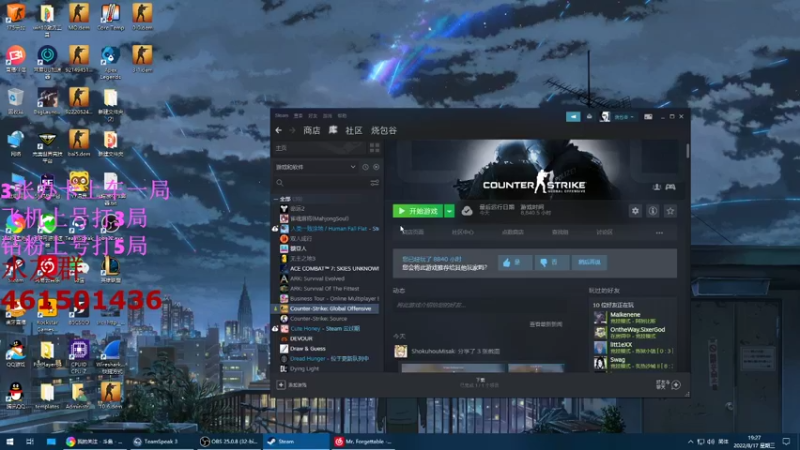Open 游戏和软件 library filter dropdown
This screenshot has height=450, width=800.
pyautogui.click(x=315, y=167)
